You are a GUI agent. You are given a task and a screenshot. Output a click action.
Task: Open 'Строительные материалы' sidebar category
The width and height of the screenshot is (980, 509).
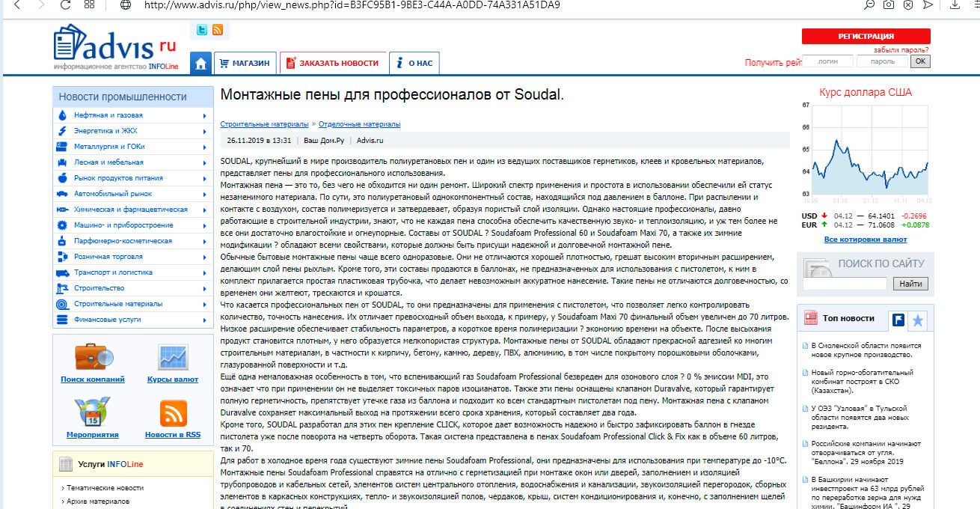click(118, 304)
